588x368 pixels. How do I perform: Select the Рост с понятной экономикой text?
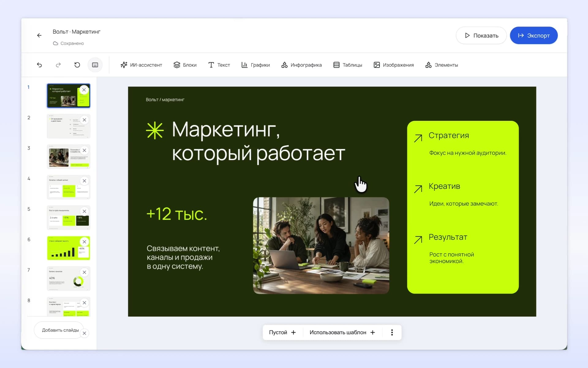pos(452,258)
